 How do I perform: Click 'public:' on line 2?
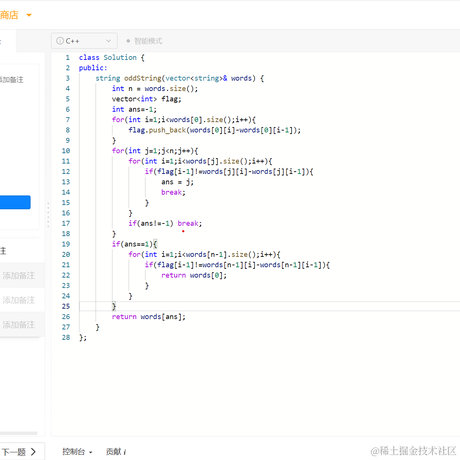pyautogui.click(x=93, y=68)
